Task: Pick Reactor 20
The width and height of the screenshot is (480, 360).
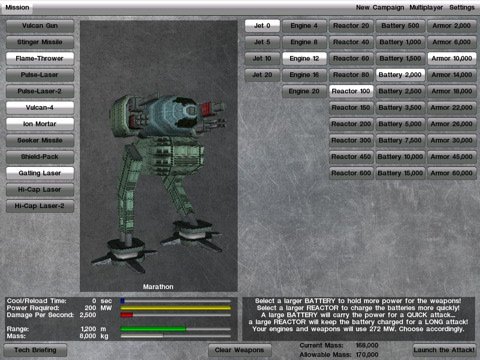Action: coord(351,26)
